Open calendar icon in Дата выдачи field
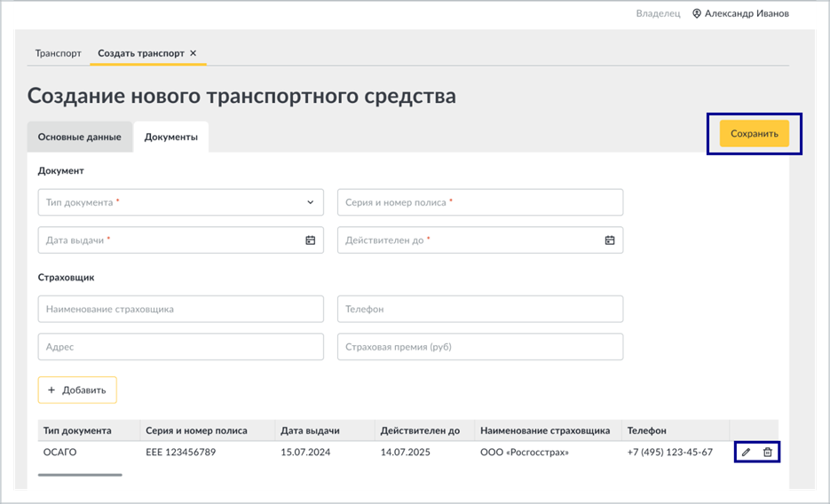 (x=310, y=240)
